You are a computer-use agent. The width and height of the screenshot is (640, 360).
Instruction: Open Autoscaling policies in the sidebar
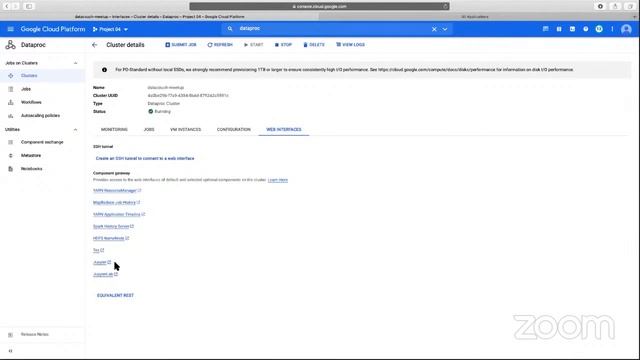(42, 116)
